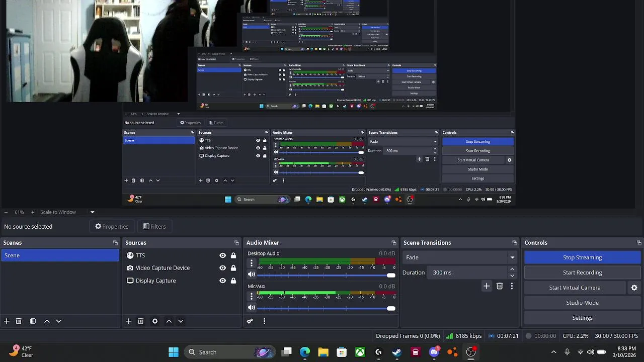The image size is (644, 362).
Task: Move scene down with arrow icon
Action: click(58, 321)
